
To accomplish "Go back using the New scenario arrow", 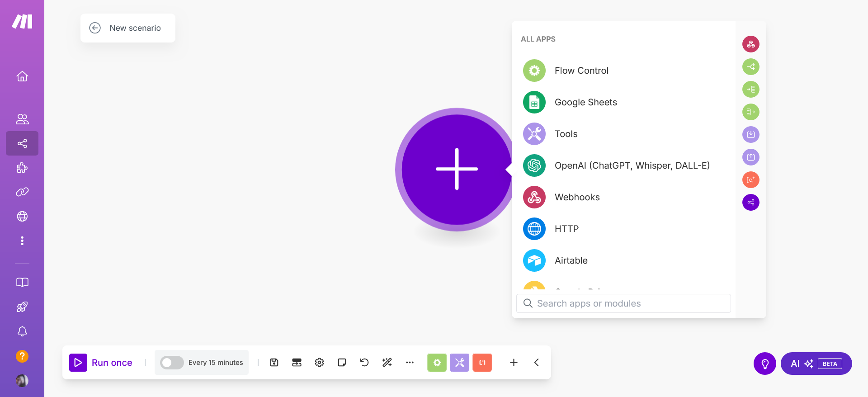I will pos(95,28).
